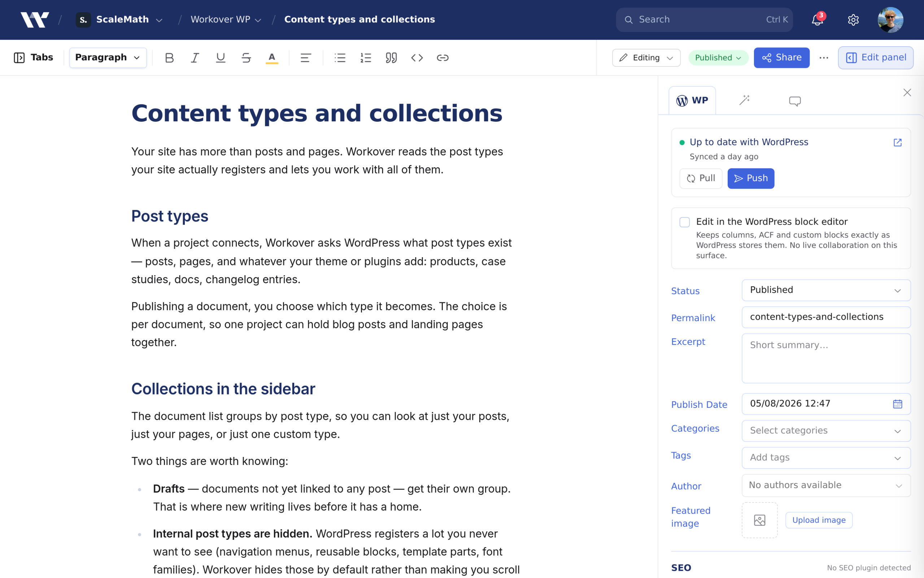Click the document title heading
Screen dimensions: 924x578
[317, 113]
